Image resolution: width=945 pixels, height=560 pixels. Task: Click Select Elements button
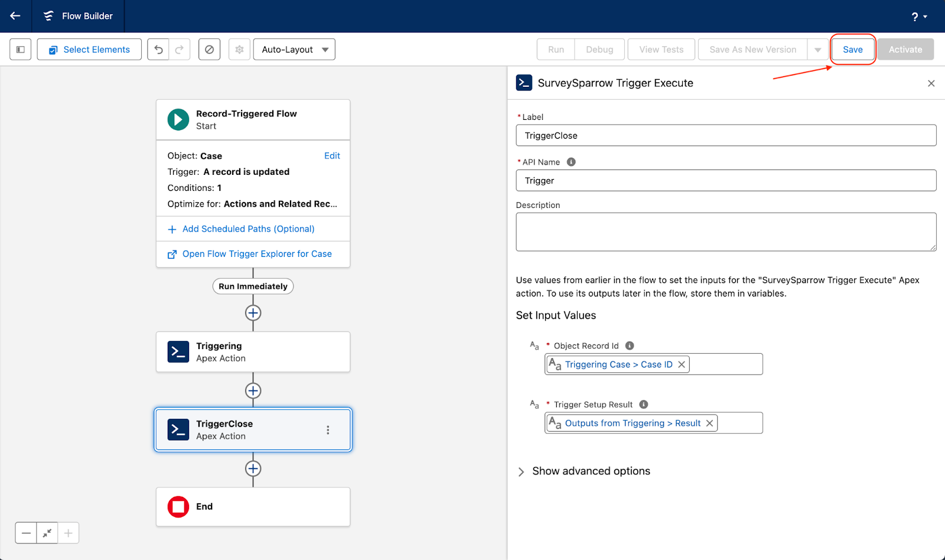tap(89, 50)
